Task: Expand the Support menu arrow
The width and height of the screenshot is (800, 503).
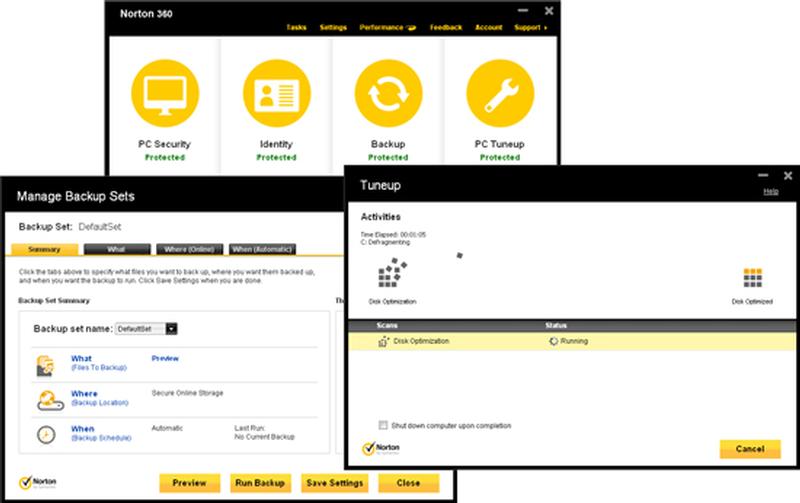Action: click(546, 28)
